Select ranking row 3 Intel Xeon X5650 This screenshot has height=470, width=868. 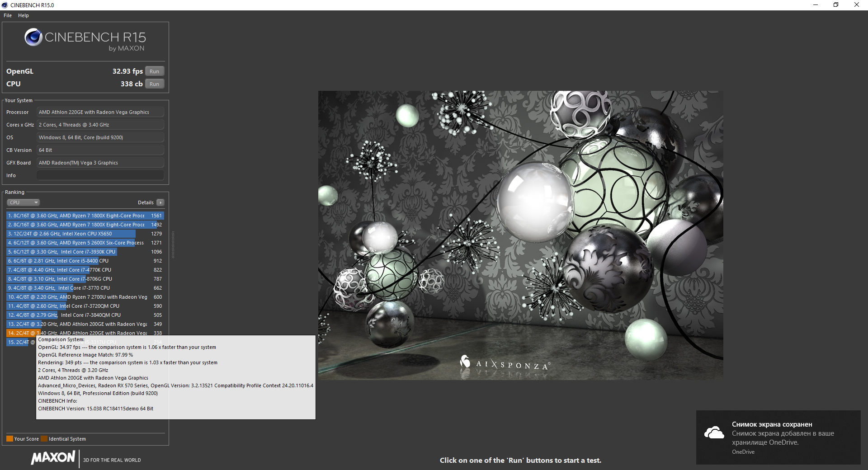coord(85,234)
